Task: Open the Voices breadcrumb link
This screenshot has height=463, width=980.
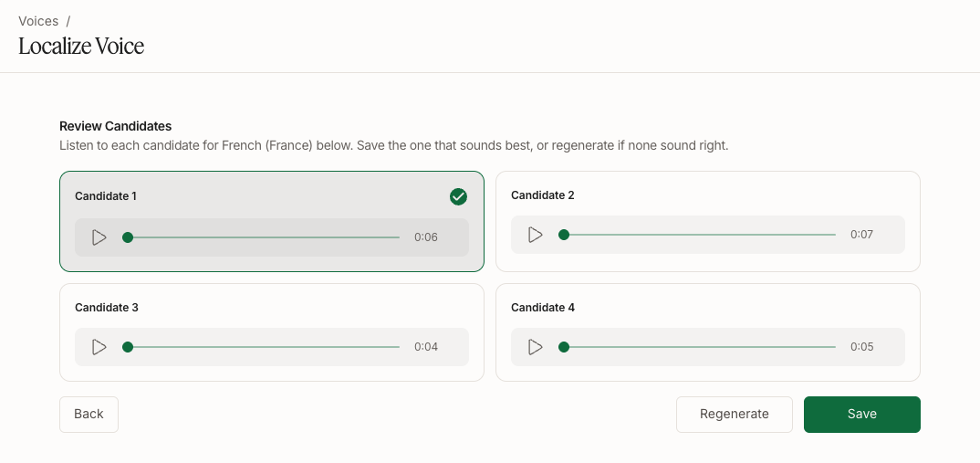Action: tap(38, 21)
